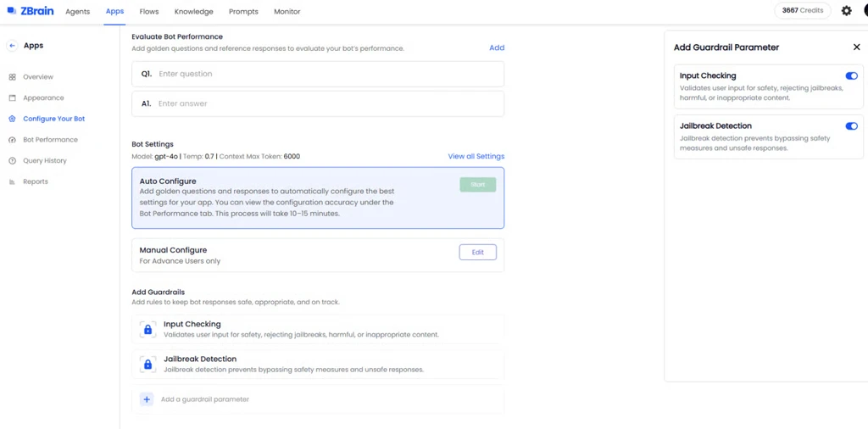Click the 3667 Credits badge
Viewport: 868px width, 429px height.
tap(802, 11)
